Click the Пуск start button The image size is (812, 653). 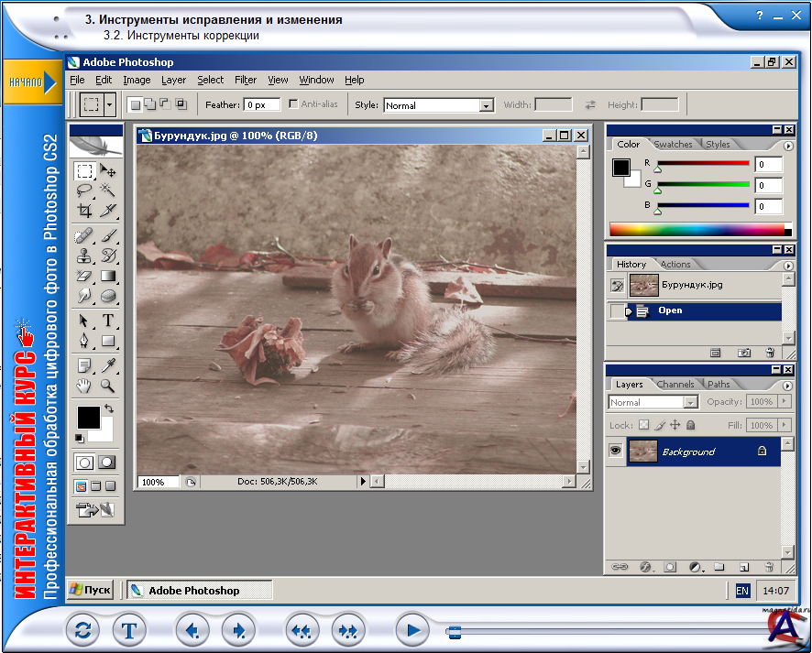91,591
